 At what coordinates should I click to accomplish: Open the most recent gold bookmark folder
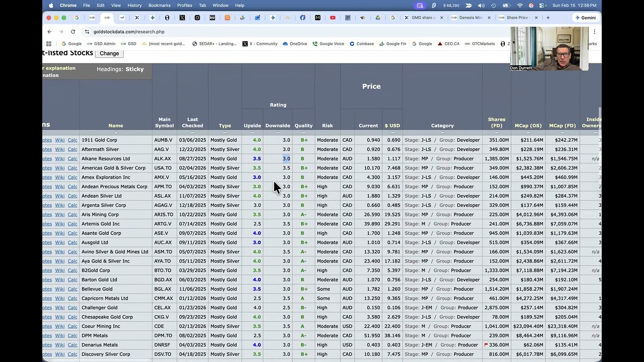[163, 44]
